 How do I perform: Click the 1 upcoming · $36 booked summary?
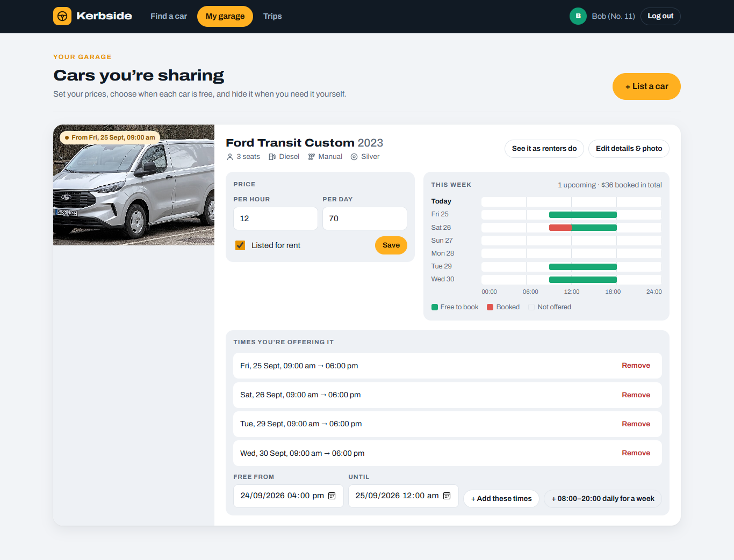click(x=610, y=185)
